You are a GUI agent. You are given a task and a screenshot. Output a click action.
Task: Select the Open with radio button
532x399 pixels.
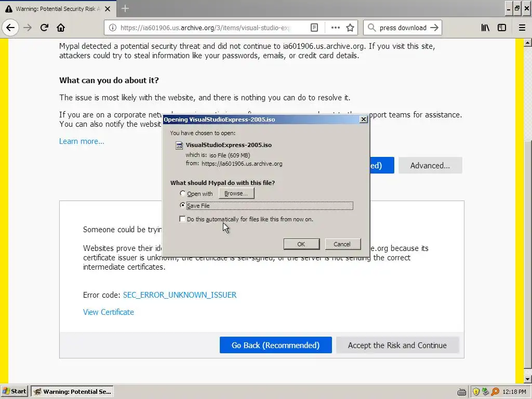pyautogui.click(x=182, y=193)
